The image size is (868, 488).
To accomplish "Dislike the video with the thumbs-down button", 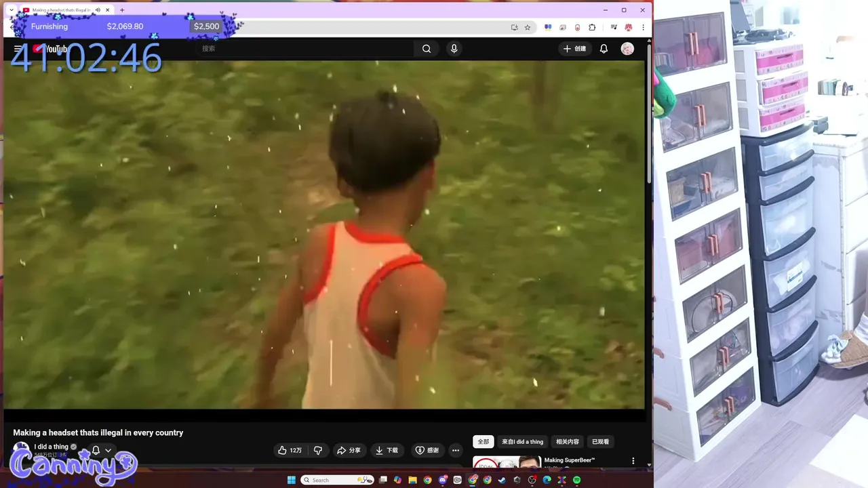I will [x=317, y=450].
